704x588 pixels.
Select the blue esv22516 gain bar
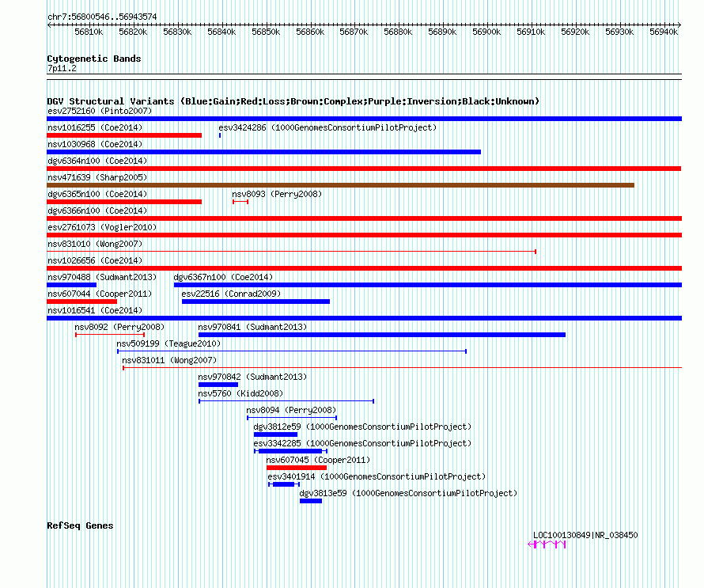(x=255, y=302)
